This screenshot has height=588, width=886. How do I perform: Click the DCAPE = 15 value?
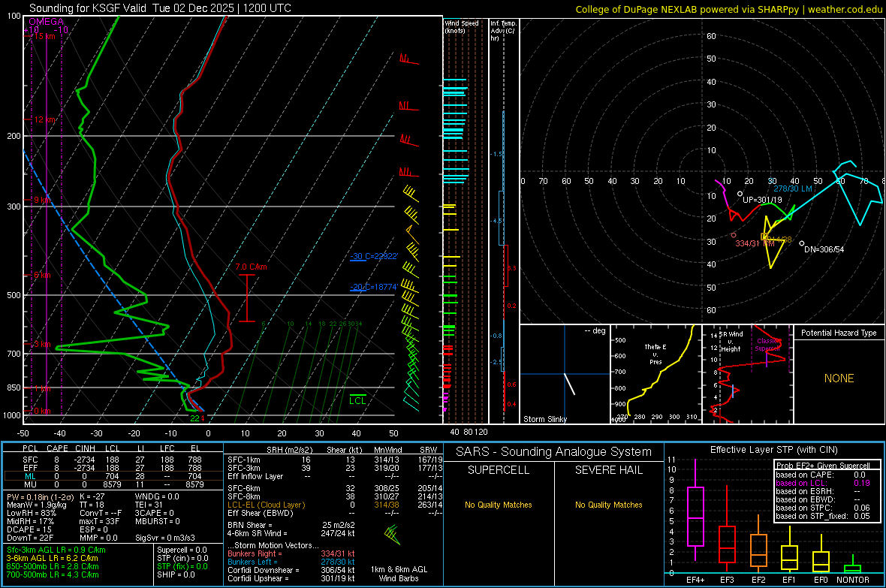(29, 529)
